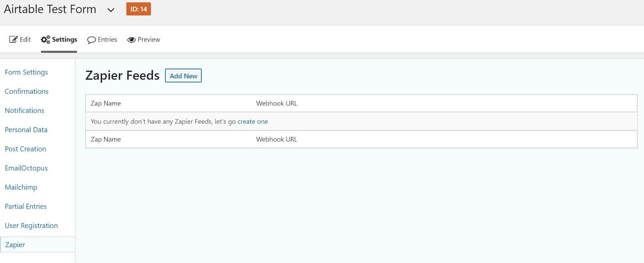Screen dimensions: 644x263
Task: Go to Personal Data settings
Action: [x=26, y=130]
